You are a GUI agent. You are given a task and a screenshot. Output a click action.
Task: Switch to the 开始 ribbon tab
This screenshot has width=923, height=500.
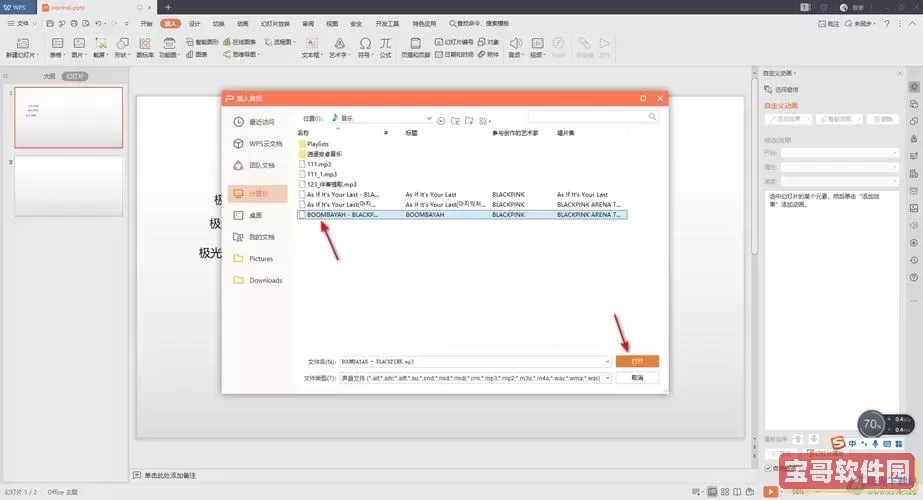click(147, 24)
